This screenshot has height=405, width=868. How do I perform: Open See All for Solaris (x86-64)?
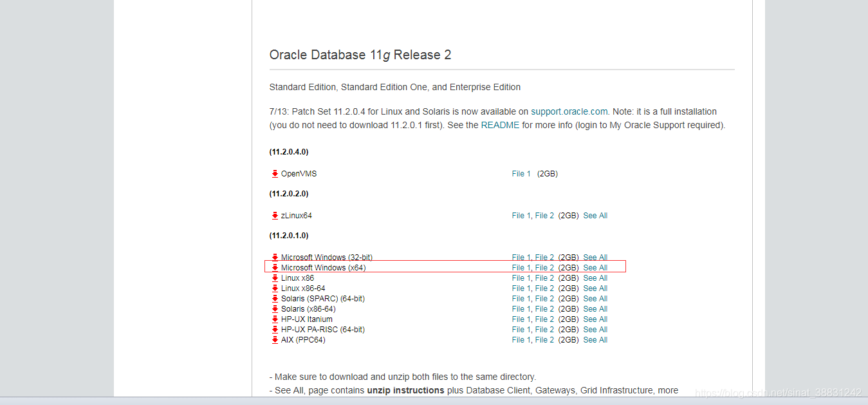(x=595, y=309)
